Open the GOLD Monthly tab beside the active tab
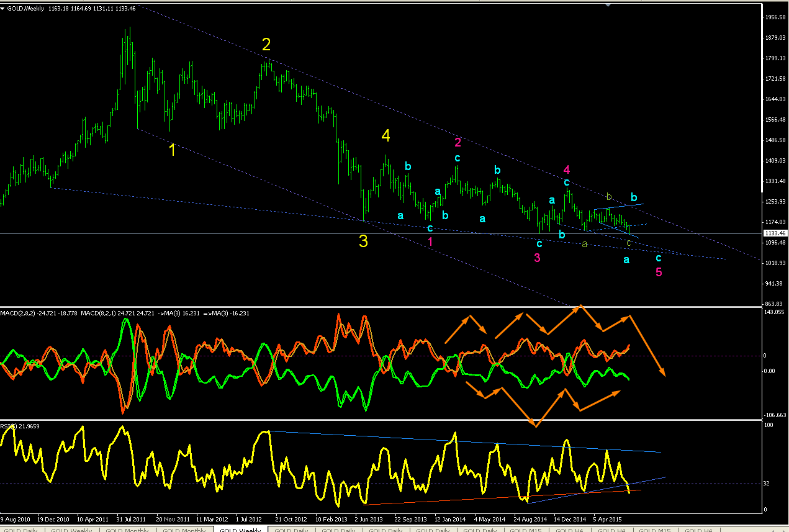Screen dimensions: 789x532 coord(186,530)
